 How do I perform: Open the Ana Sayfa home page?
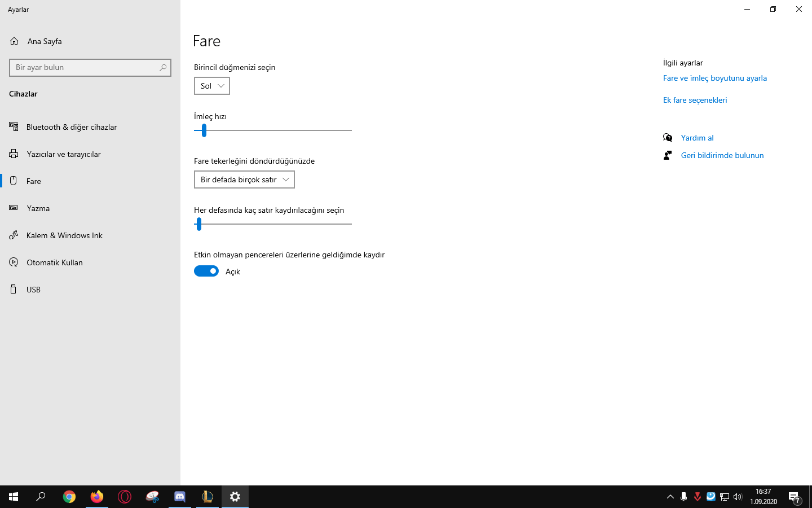point(90,41)
